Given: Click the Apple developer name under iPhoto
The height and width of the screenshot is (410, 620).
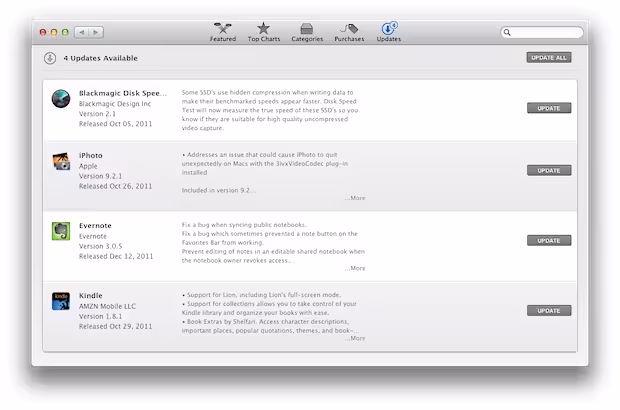Looking at the screenshot, I should tap(88, 166).
